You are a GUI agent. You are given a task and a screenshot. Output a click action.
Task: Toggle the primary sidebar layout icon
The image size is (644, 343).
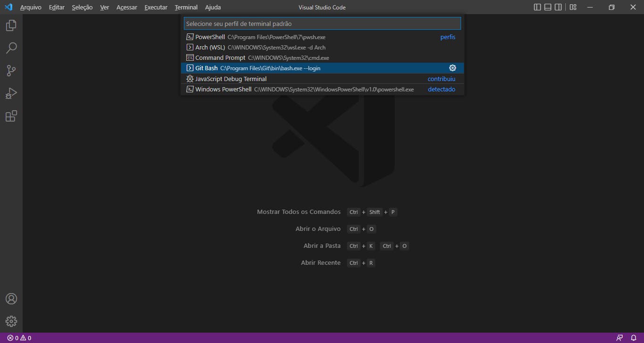tap(537, 7)
